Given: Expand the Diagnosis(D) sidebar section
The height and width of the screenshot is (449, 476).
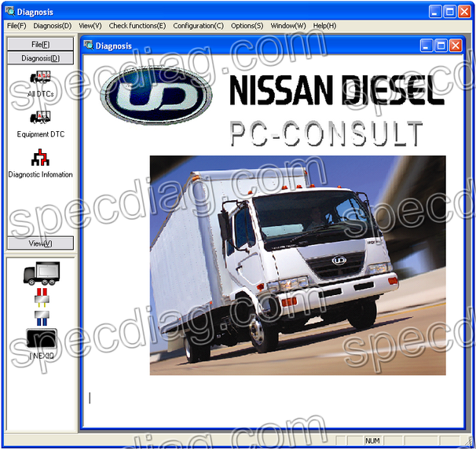Looking at the screenshot, I should 40,58.
